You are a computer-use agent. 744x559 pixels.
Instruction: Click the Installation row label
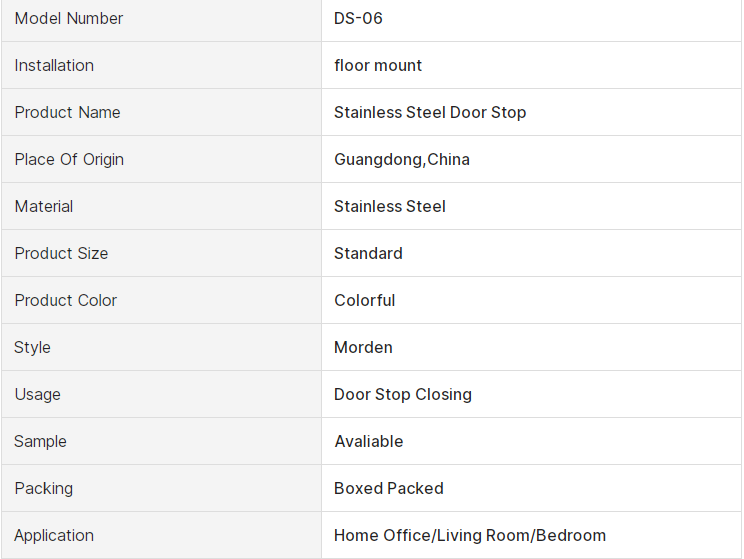tap(54, 65)
